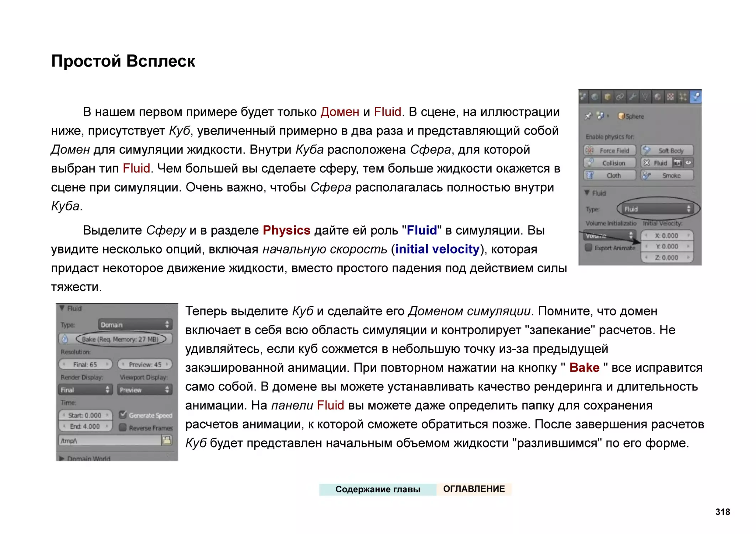Click the Initial Velocity X: 0.000 field
This screenshot has height=534, width=756.
667,236
